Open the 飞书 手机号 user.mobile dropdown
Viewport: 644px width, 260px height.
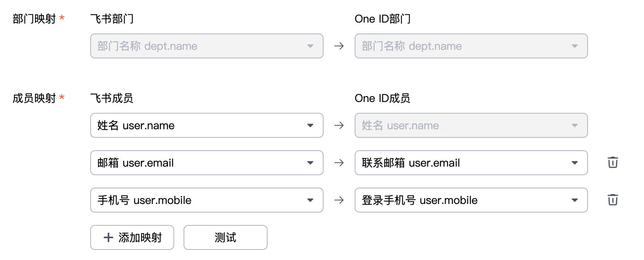coord(206,200)
